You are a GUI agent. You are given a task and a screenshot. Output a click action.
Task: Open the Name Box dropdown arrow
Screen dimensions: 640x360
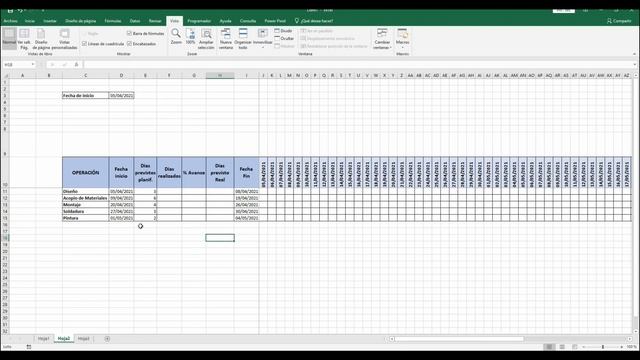(33, 64)
